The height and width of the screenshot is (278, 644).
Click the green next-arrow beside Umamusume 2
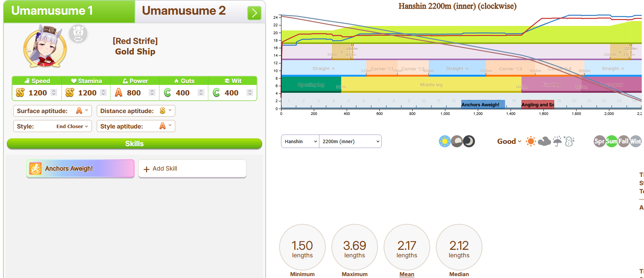click(254, 13)
